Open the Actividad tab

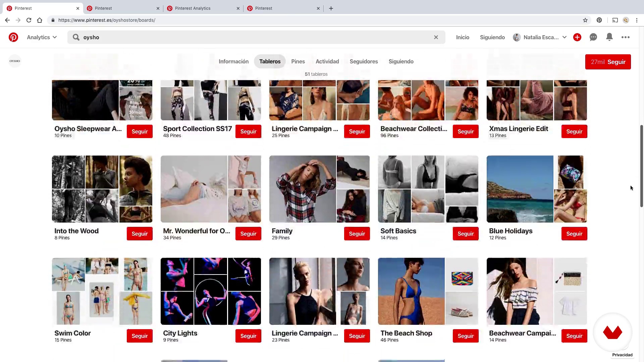(x=327, y=61)
